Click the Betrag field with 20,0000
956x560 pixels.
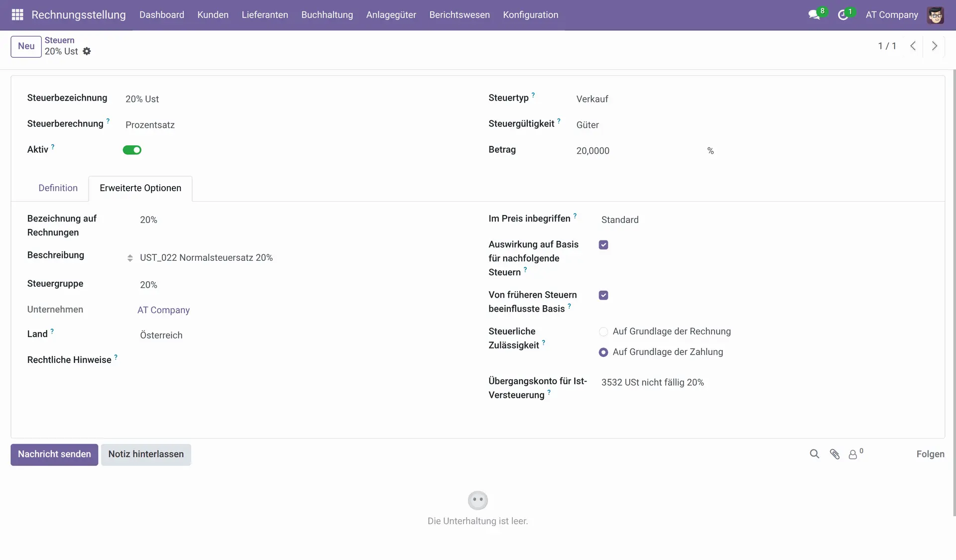pyautogui.click(x=637, y=151)
